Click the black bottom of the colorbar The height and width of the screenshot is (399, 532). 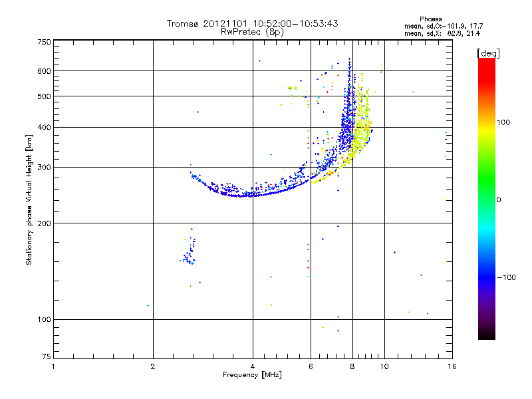[x=487, y=334]
